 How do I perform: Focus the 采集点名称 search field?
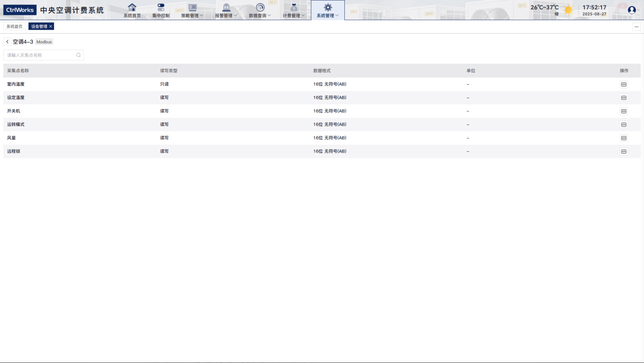39,55
